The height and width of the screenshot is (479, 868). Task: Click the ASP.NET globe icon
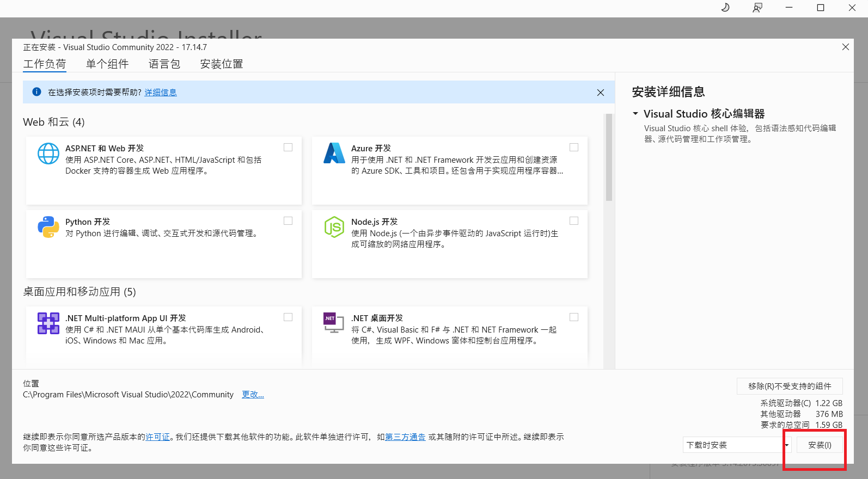48,153
